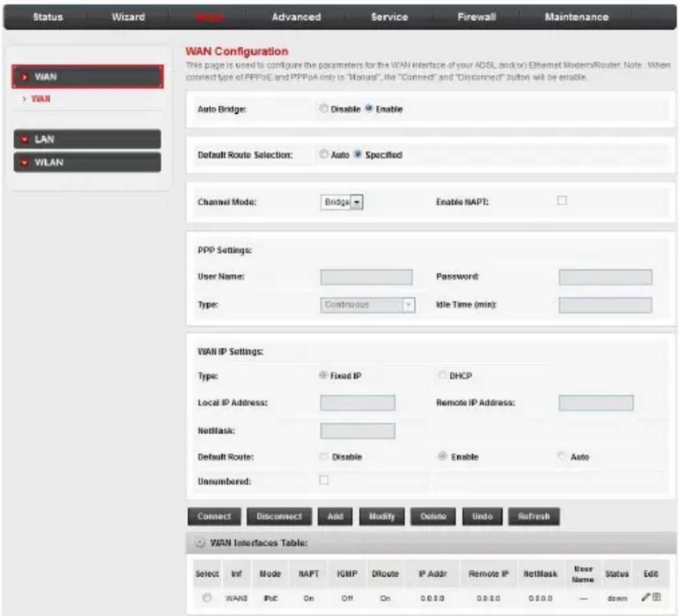679x616 pixels.
Task: Set WAN IP Default Route to Disable
Action: [324, 456]
